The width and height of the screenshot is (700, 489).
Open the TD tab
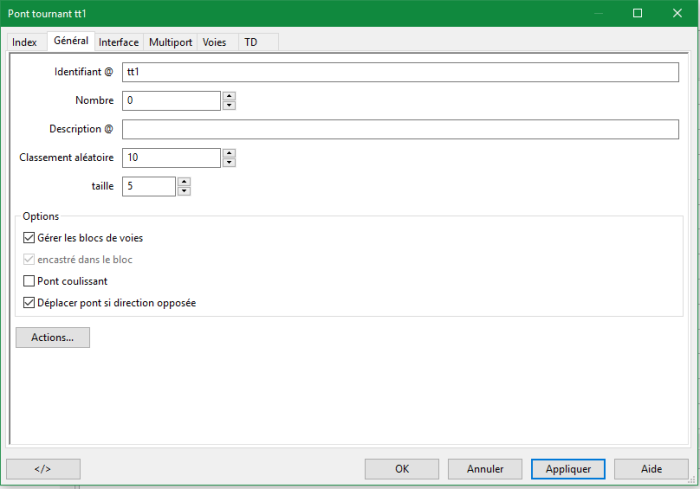pos(251,42)
